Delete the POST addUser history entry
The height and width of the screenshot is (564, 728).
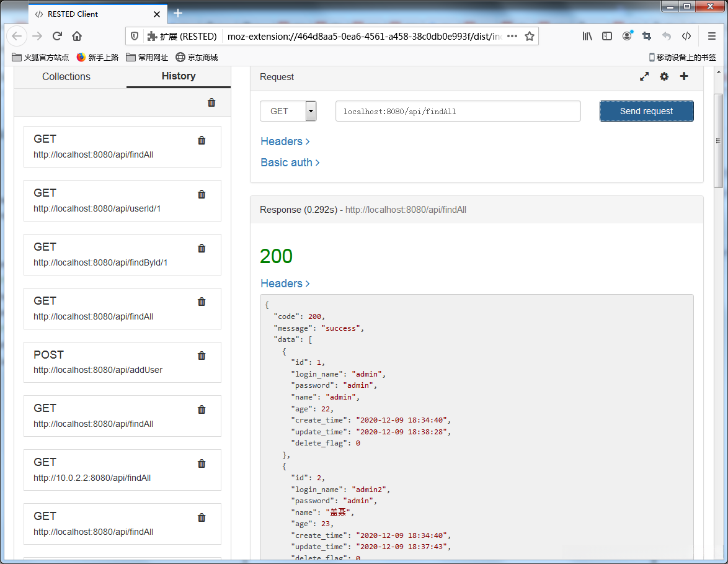[202, 356]
